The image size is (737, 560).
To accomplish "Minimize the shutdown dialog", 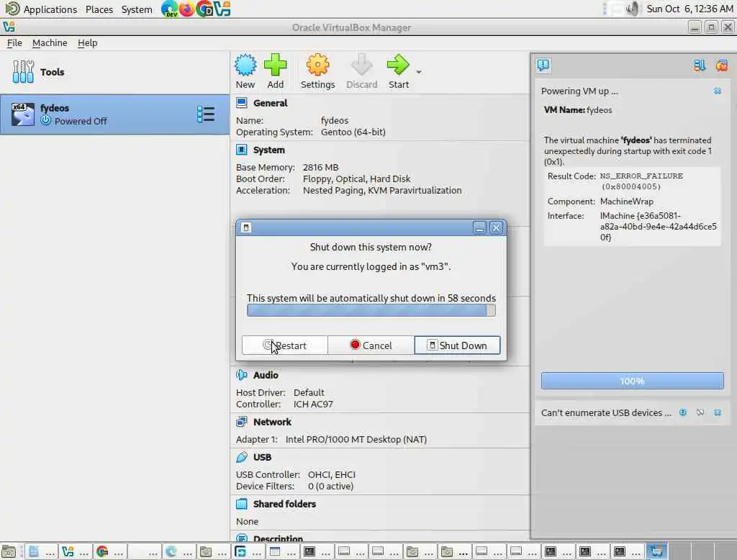I will point(479,228).
